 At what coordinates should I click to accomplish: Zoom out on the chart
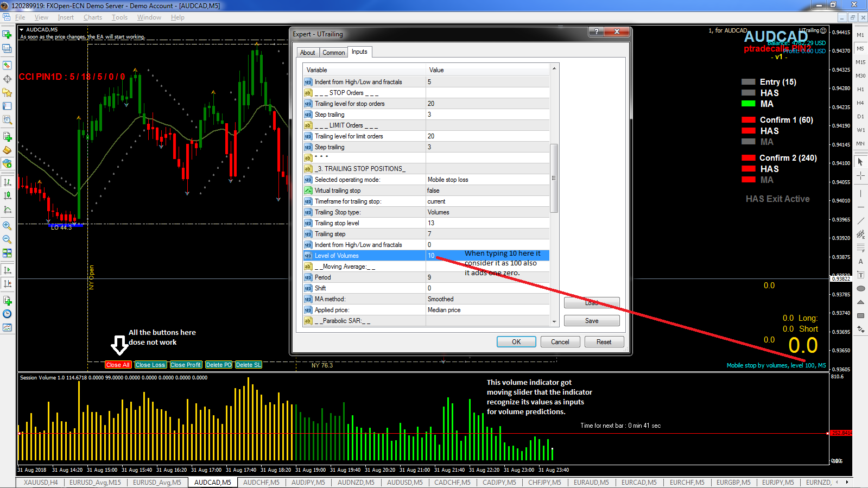pos(7,239)
